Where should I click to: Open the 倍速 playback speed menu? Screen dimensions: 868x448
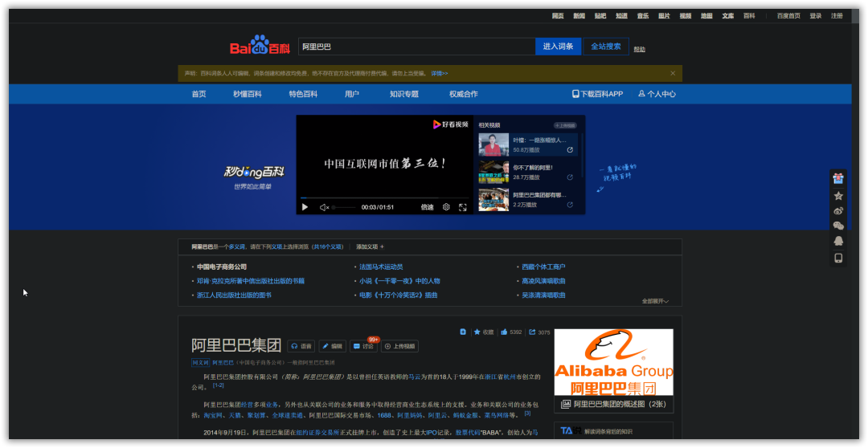click(427, 207)
